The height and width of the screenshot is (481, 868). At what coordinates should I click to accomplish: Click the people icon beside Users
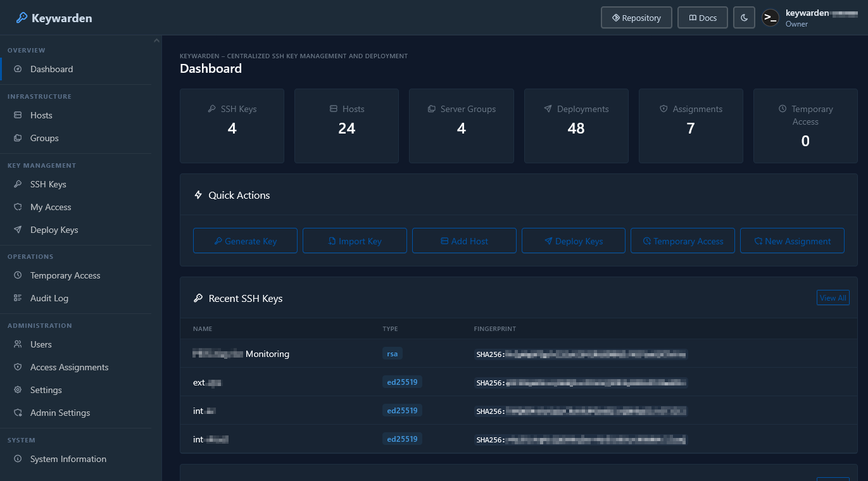point(18,344)
